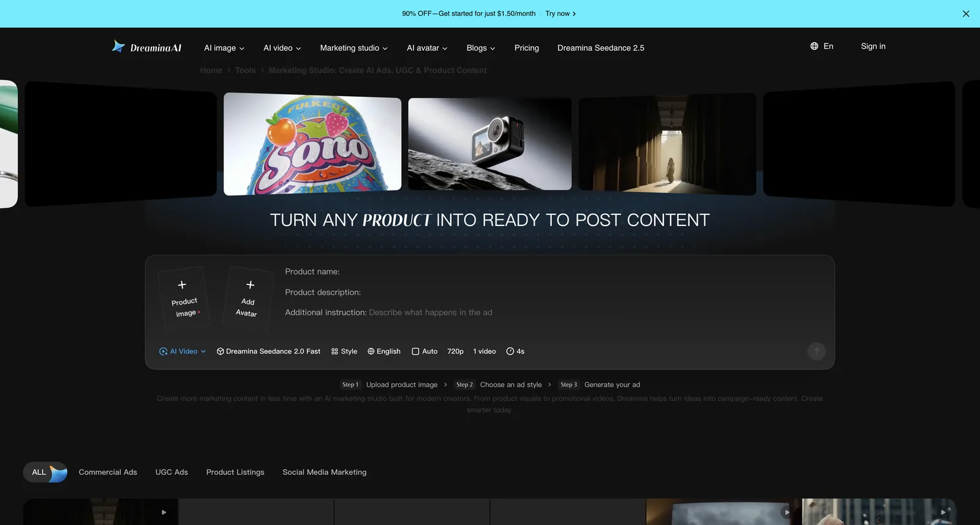Switch to Commercial Ads tab
980x525 pixels.
108,472
